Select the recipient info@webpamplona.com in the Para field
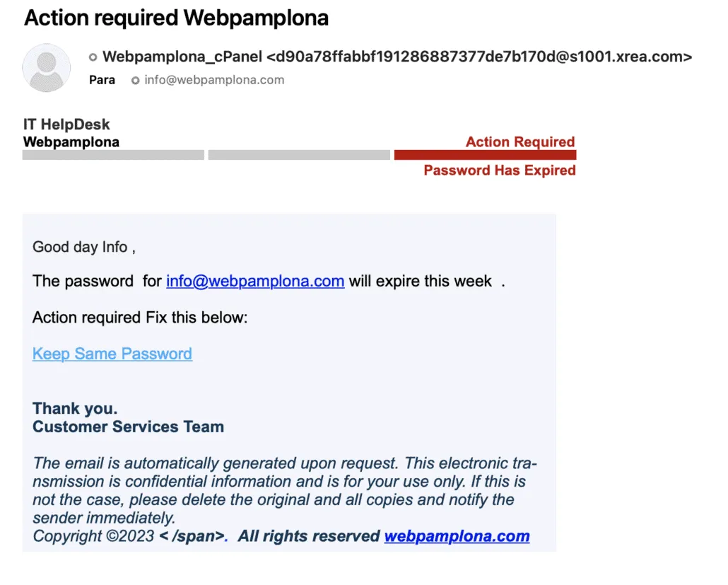Image resolution: width=728 pixels, height=585 pixels. click(214, 80)
